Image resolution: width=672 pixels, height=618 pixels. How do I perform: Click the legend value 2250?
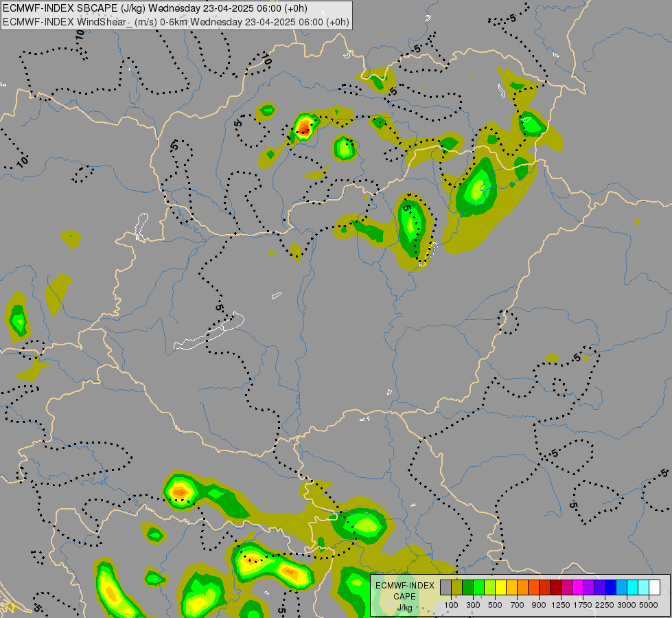pos(605,605)
